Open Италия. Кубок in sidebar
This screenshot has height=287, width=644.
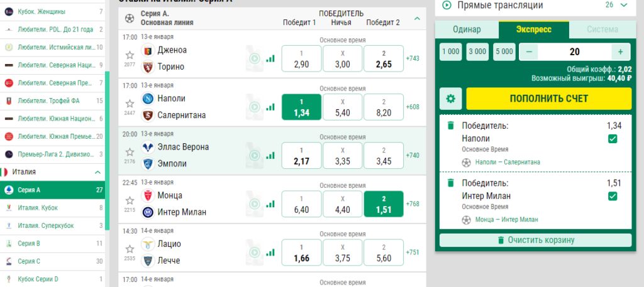52,208
